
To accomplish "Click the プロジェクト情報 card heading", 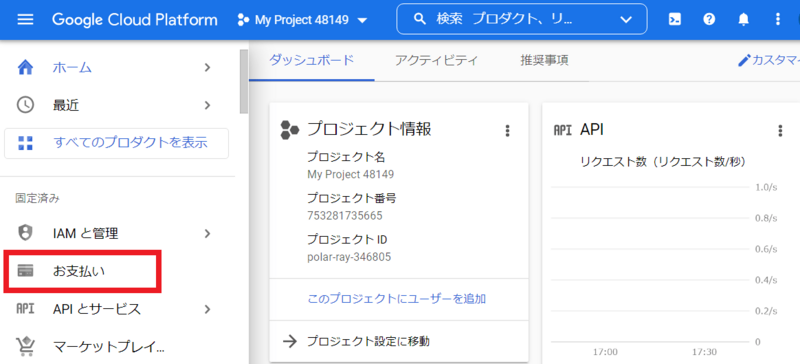I will click(369, 130).
